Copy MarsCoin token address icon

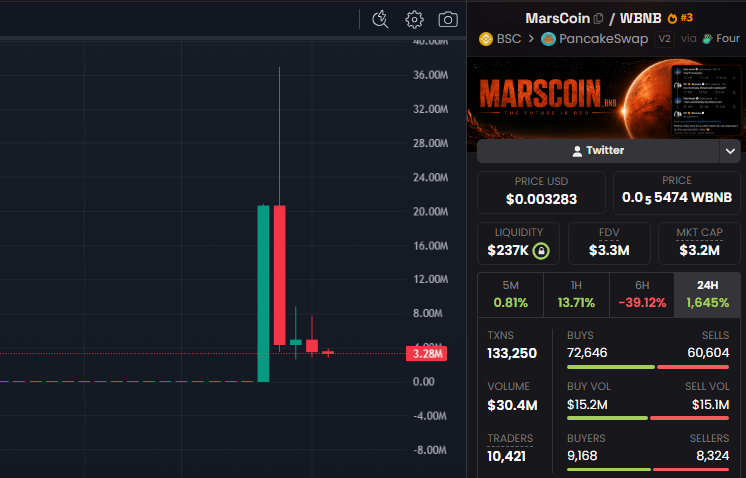tap(599, 19)
